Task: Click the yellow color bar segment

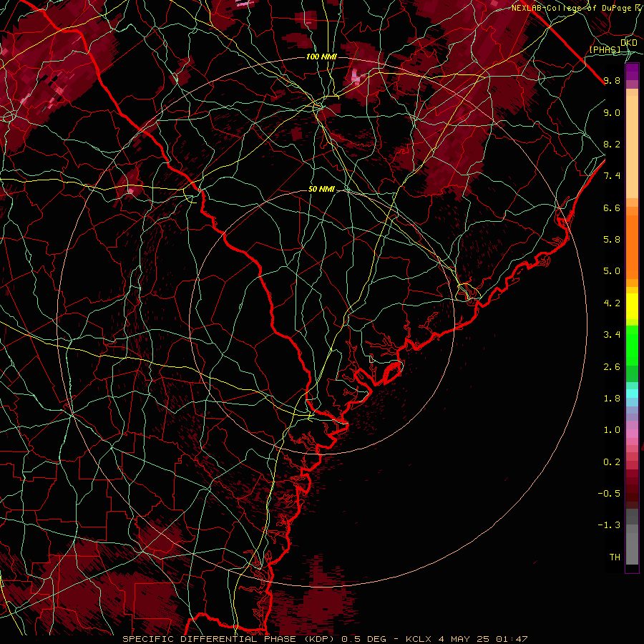Action: (x=632, y=306)
